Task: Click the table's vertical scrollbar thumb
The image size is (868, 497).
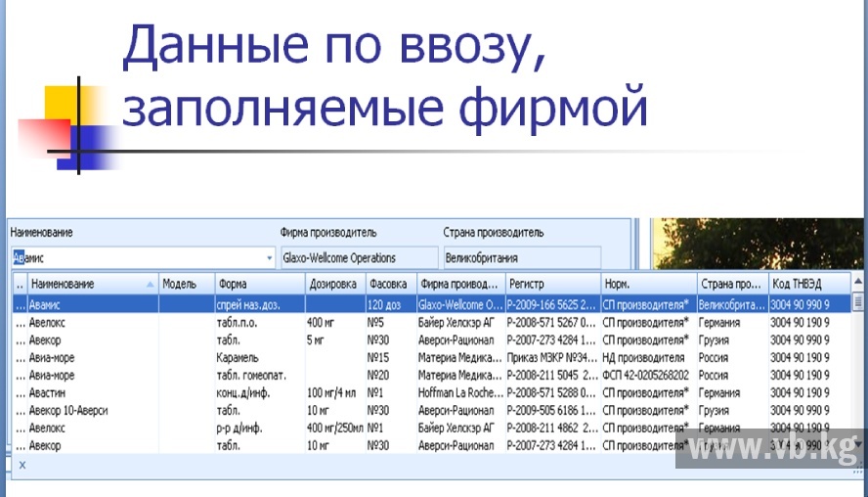Action: pos(858,302)
